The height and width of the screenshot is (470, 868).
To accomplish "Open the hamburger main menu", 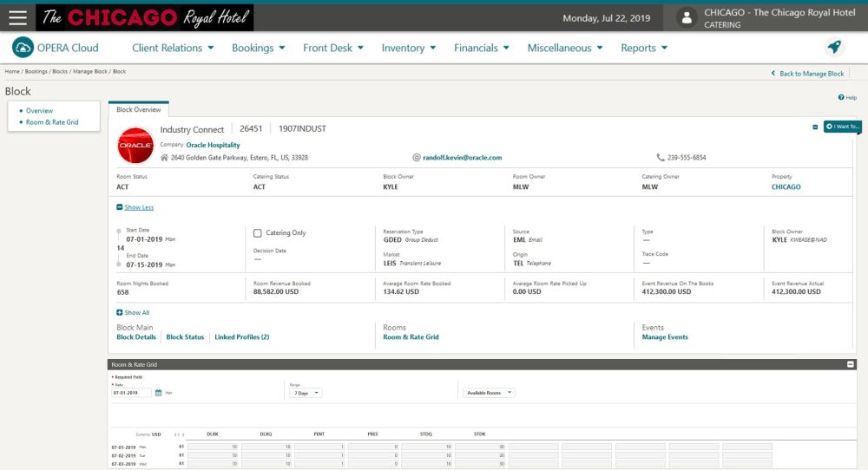I will [17, 17].
